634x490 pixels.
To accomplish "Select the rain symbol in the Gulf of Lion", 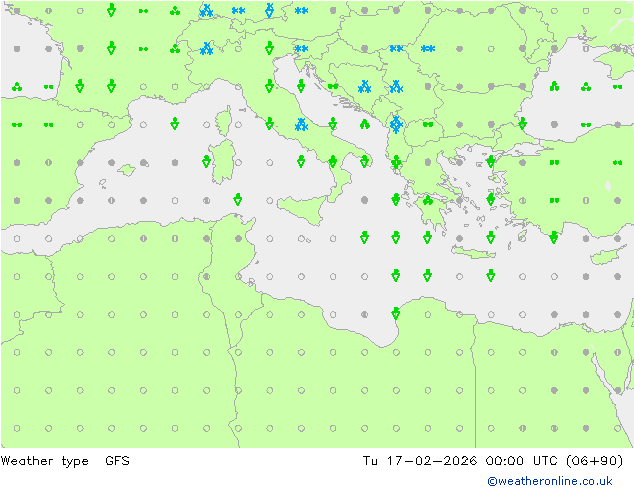I will pos(175,124).
